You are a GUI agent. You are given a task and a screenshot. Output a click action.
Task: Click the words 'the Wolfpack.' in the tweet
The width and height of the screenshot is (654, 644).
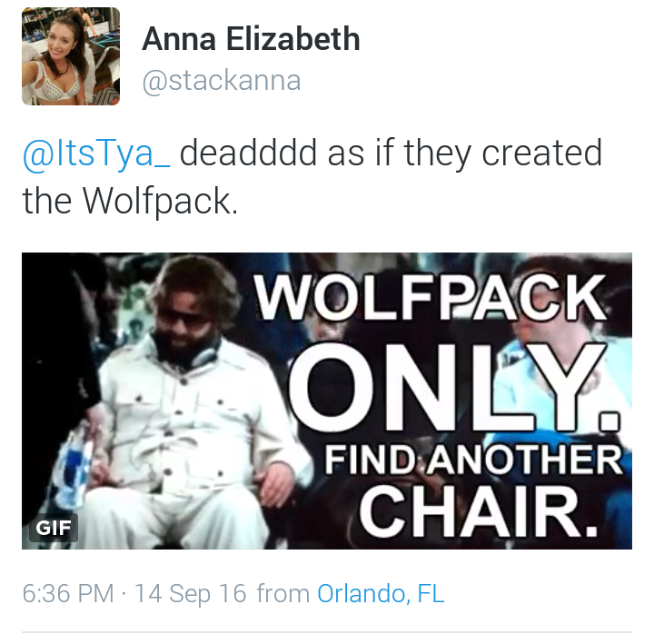pyautogui.click(x=130, y=201)
